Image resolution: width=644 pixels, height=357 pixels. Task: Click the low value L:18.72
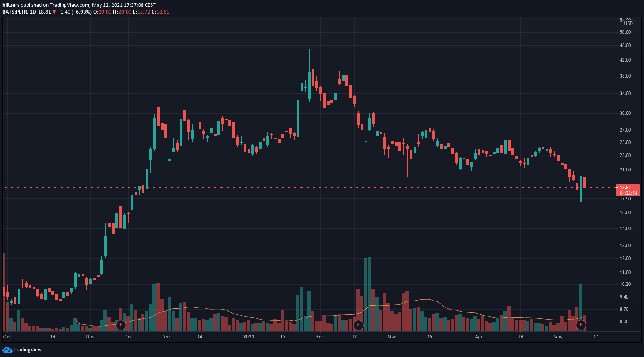point(141,12)
